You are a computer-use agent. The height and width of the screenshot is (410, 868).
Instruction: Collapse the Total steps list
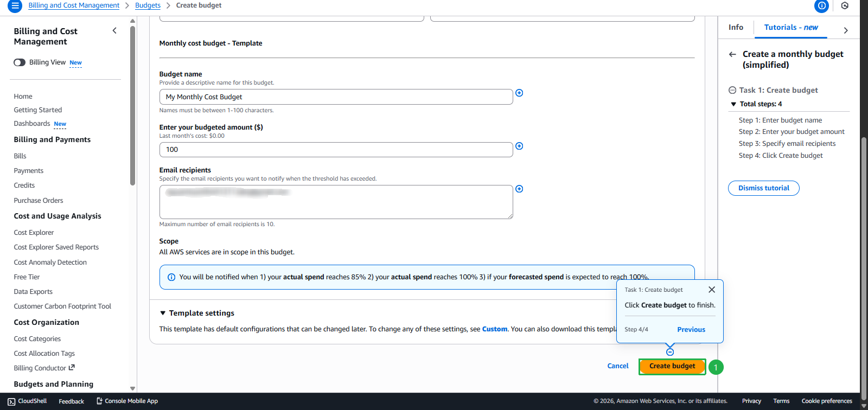(x=733, y=104)
